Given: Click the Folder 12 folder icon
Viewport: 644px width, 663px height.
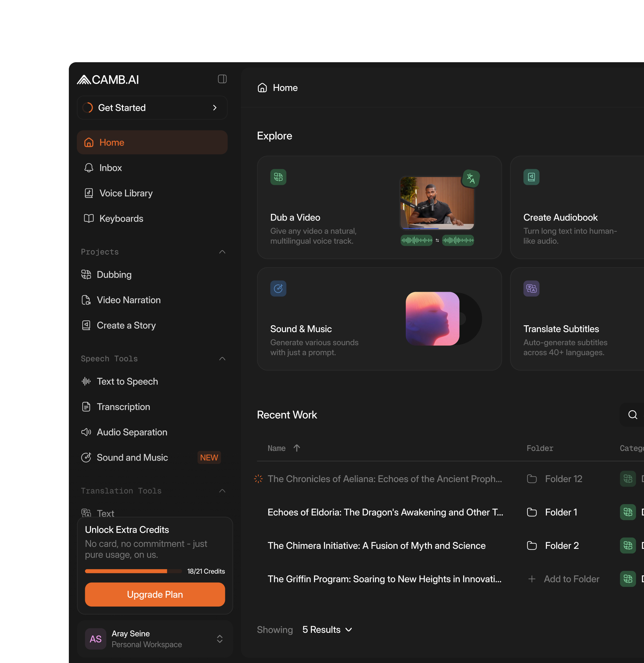Looking at the screenshot, I should pos(531,479).
